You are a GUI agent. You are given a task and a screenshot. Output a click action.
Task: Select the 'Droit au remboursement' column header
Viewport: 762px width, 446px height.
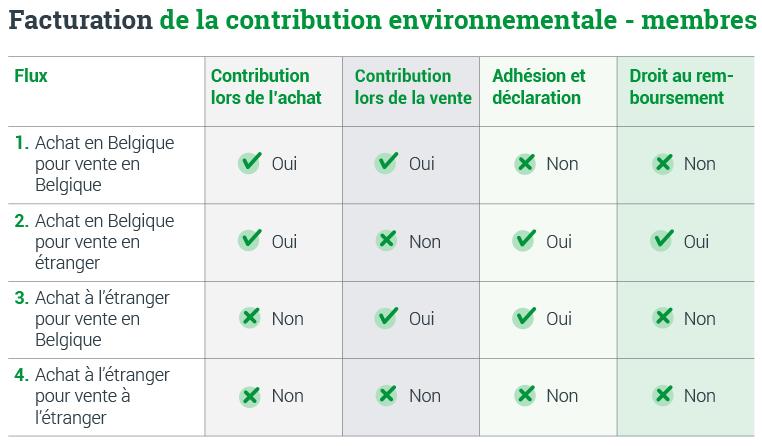(681, 87)
